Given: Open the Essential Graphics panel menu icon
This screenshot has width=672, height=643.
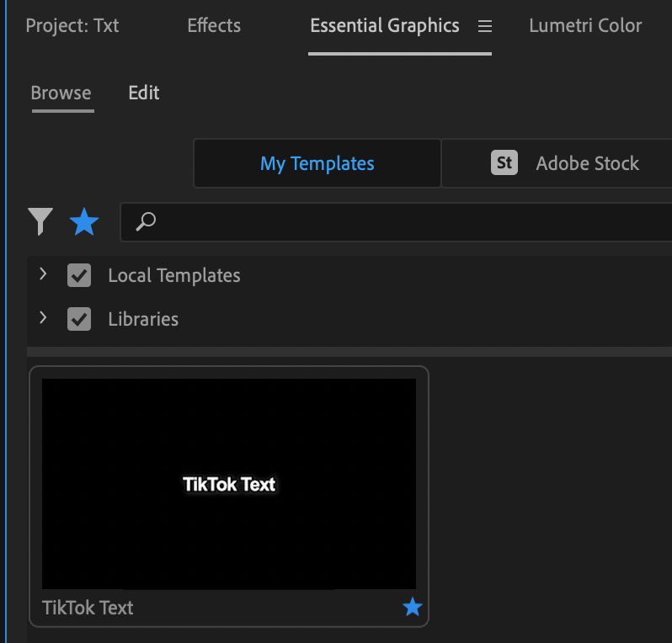Looking at the screenshot, I should pyautogui.click(x=485, y=26).
